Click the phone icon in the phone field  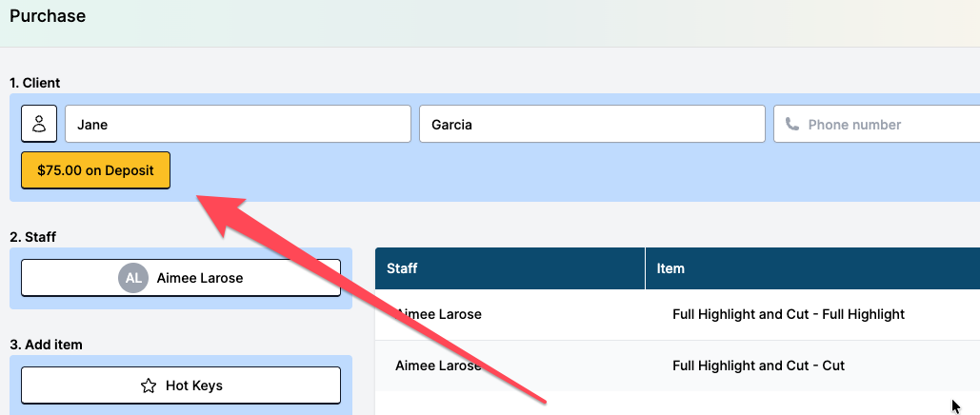click(792, 125)
